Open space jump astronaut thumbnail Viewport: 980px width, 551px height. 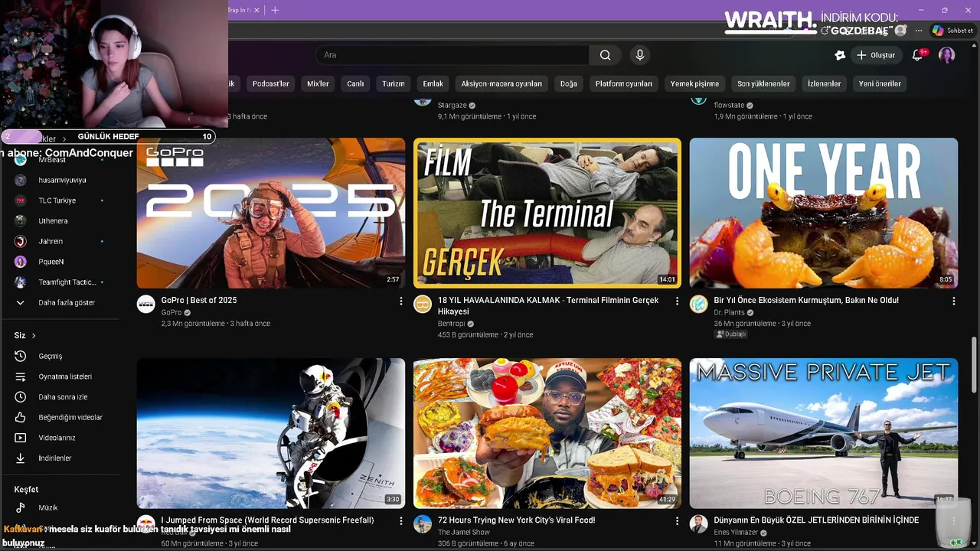tap(271, 433)
